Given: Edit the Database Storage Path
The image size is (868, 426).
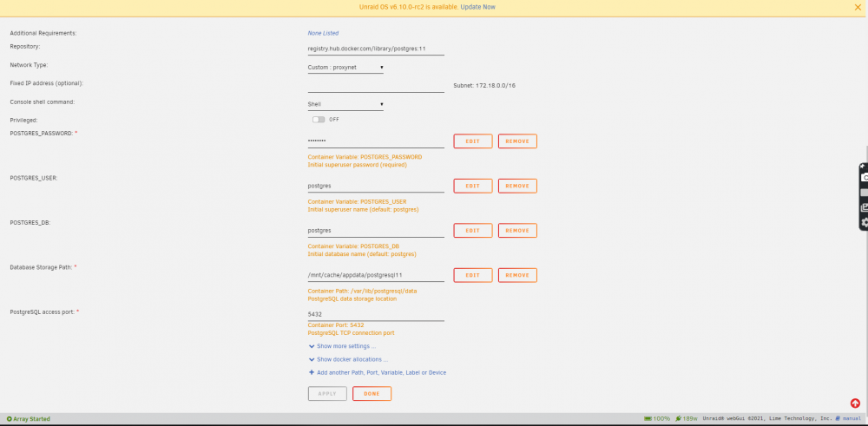Looking at the screenshot, I should coord(473,275).
